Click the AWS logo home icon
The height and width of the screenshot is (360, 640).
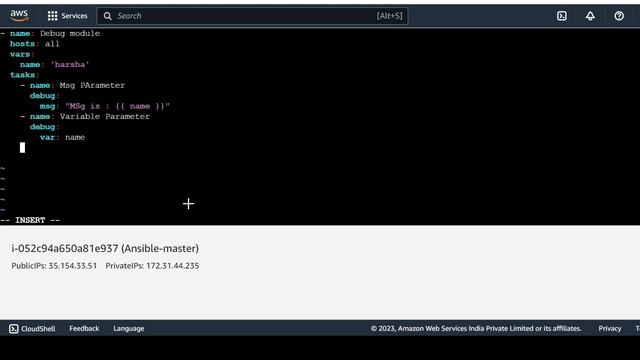point(19,16)
